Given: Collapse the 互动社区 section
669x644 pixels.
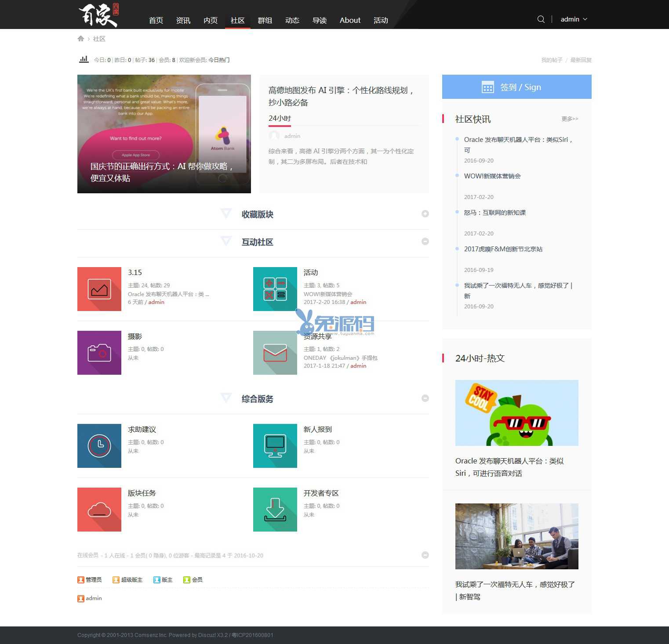Looking at the screenshot, I should (425, 242).
